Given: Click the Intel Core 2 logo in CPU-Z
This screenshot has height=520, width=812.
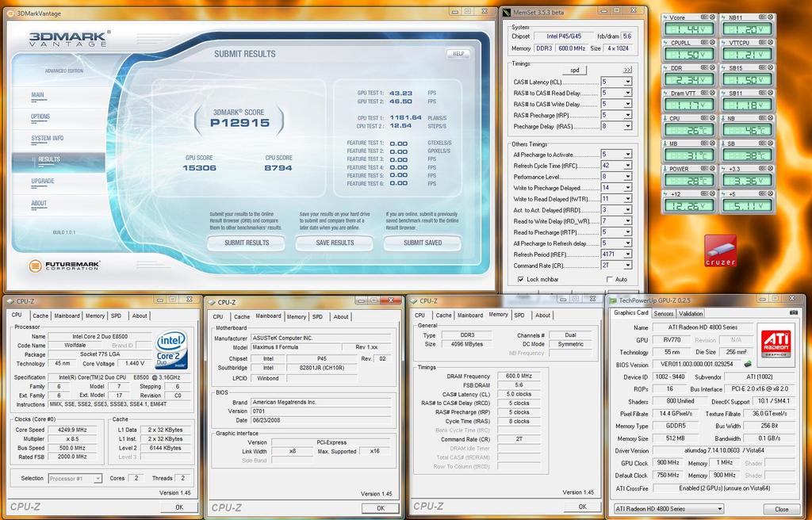Looking at the screenshot, I should pyautogui.click(x=171, y=350).
